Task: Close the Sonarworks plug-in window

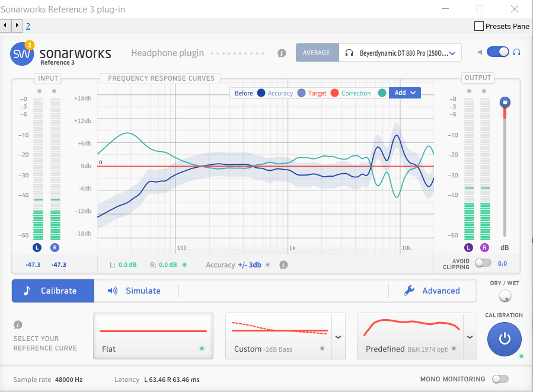Action: click(515, 9)
